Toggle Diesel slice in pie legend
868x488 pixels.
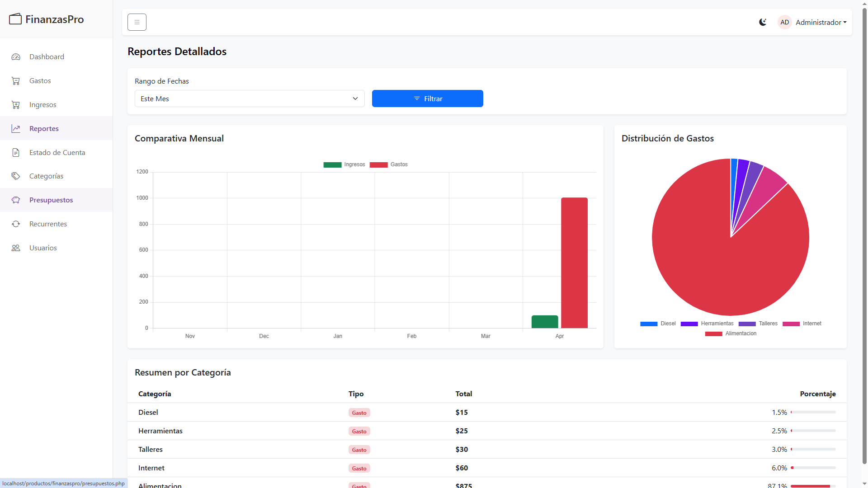tap(658, 324)
